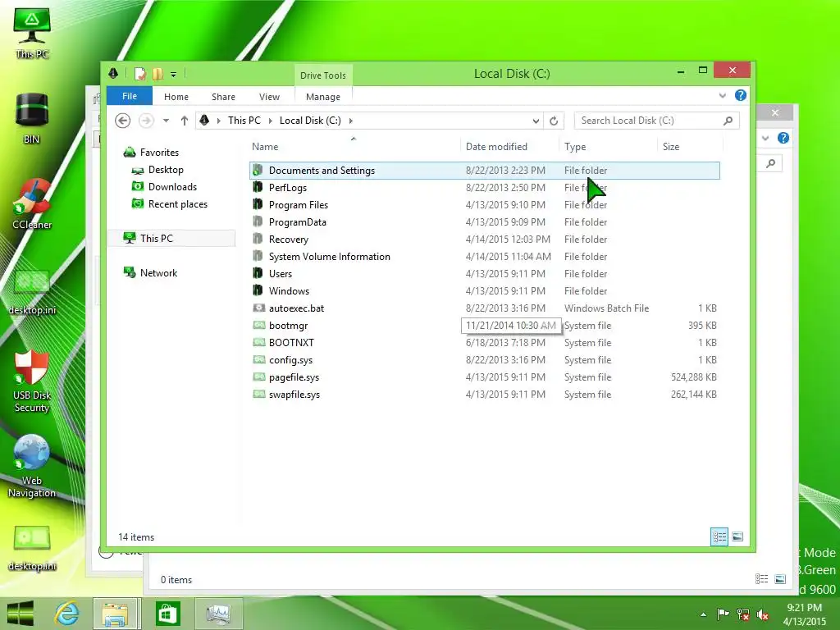The width and height of the screenshot is (840, 630).
Task: Open address bar history dropdown
Action: pos(536,121)
